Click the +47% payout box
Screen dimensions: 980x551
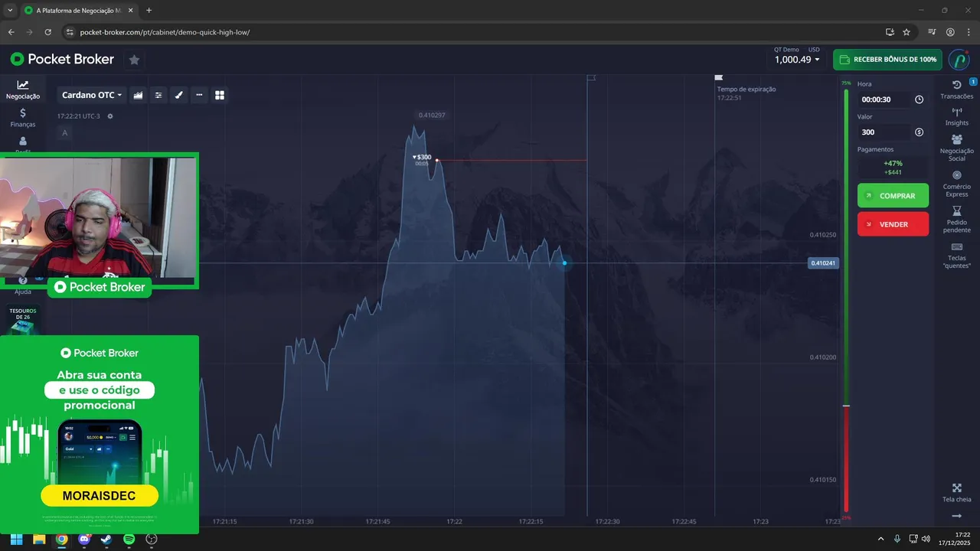click(893, 168)
